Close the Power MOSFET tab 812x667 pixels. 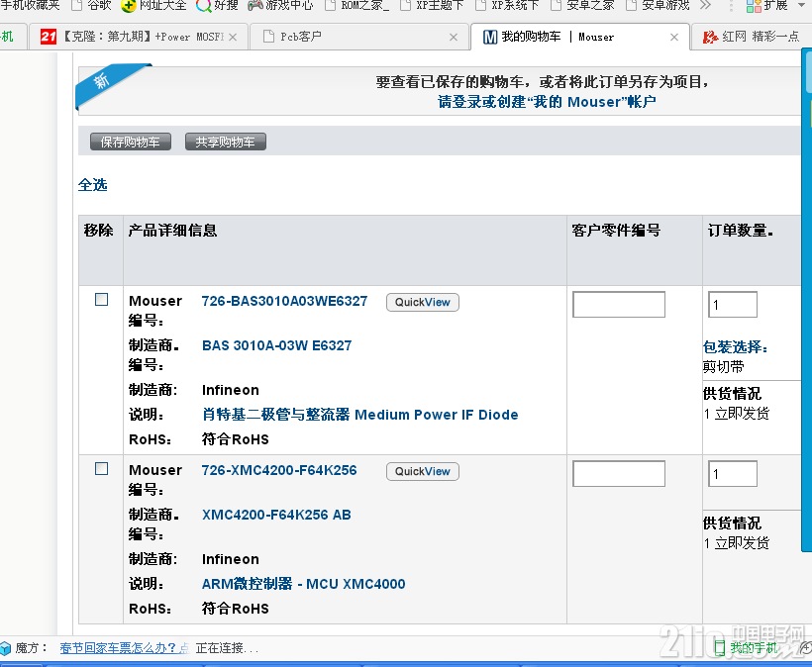[233, 38]
